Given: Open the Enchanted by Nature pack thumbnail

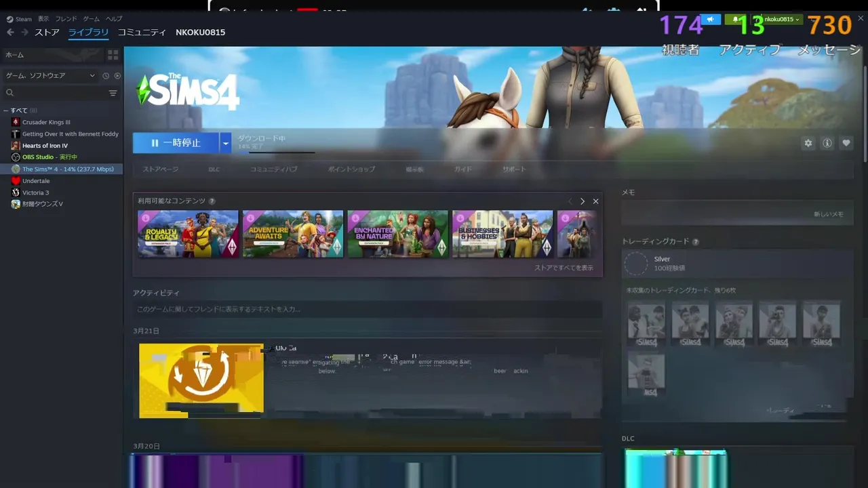Looking at the screenshot, I should 398,234.
